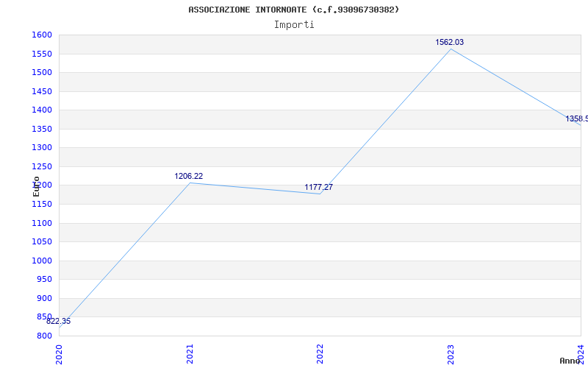This screenshot has width=588, height=368.
Task: Click the 1100 y-axis value
Action: 42,224
